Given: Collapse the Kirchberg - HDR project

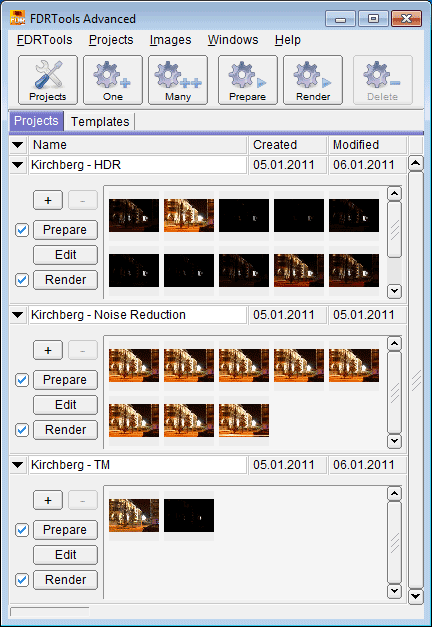Looking at the screenshot, I should (x=18, y=165).
